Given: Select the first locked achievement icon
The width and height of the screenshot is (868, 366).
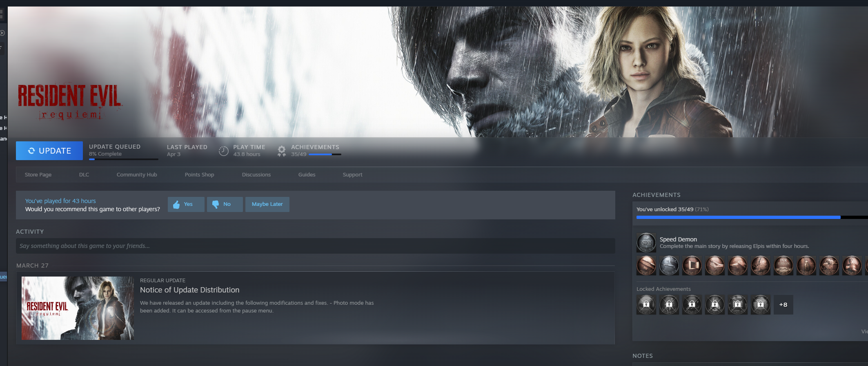Looking at the screenshot, I should pyautogui.click(x=646, y=305).
